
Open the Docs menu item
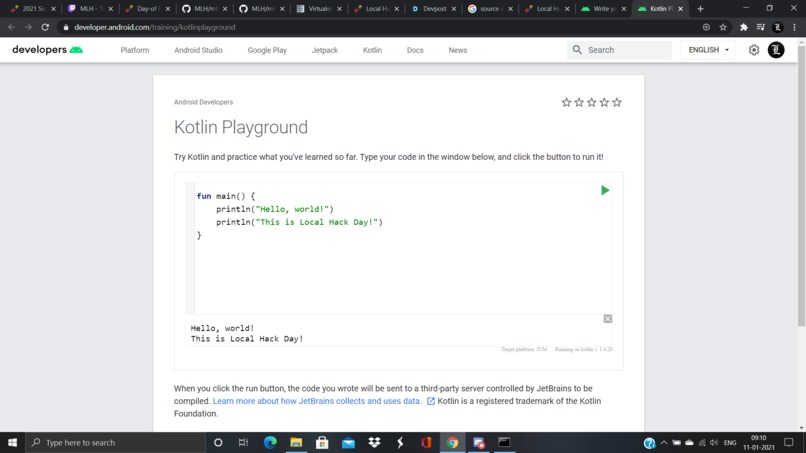click(x=415, y=50)
